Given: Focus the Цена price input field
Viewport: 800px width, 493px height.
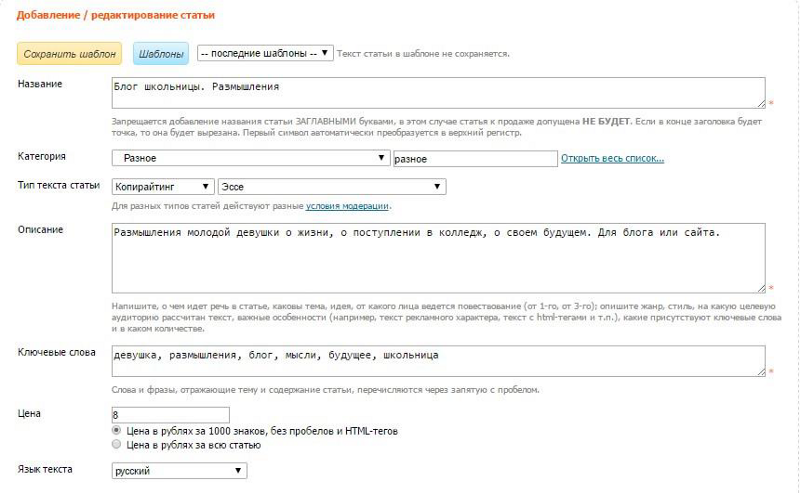Looking at the screenshot, I should point(170,414).
